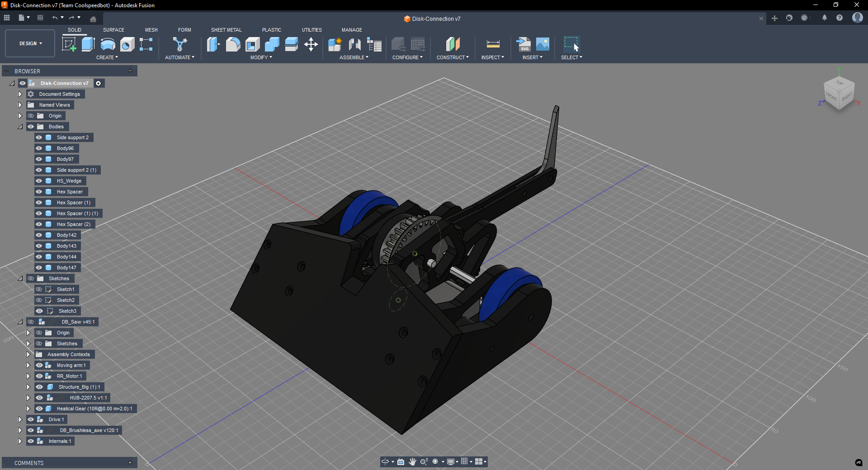Click the Redo arrow
This screenshot has width=868, height=470.
[x=71, y=18]
